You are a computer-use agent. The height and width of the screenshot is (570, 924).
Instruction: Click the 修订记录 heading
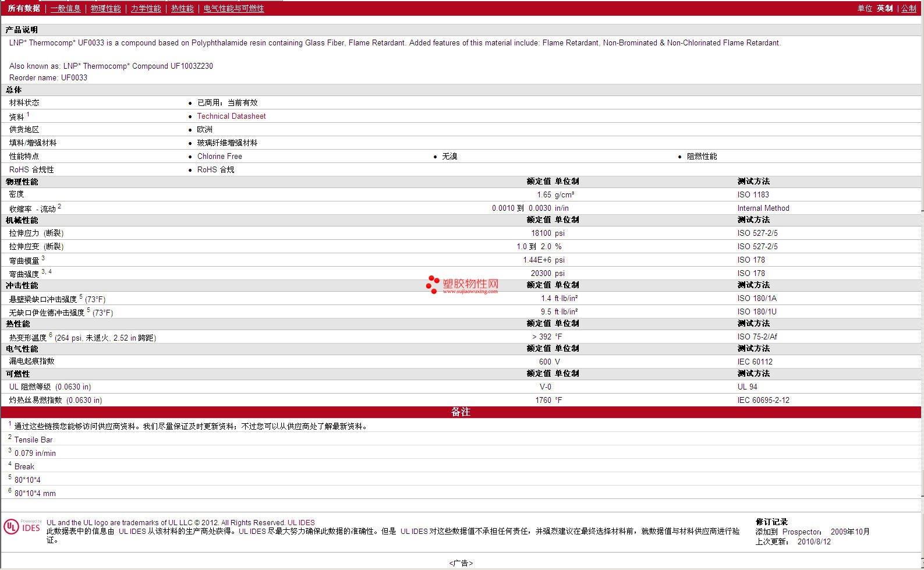click(x=771, y=522)
